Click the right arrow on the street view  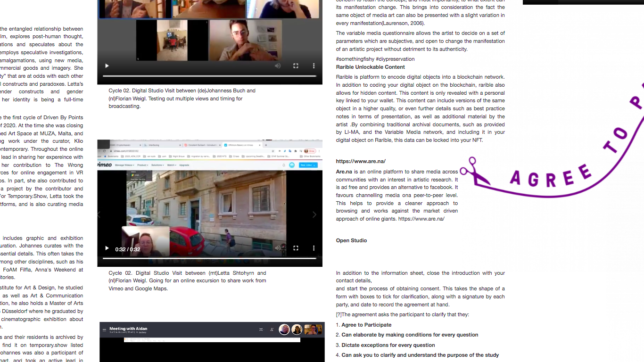(x=314, y=214)
